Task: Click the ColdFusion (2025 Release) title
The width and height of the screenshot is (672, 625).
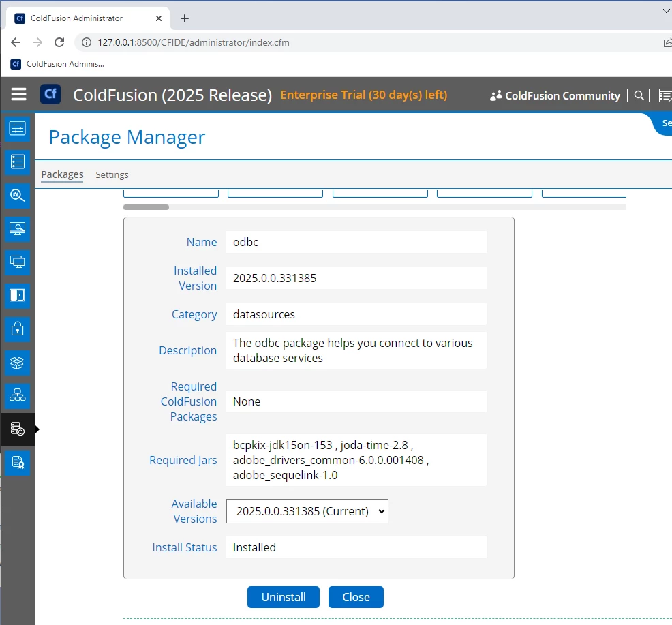Action: click(172, 95)
